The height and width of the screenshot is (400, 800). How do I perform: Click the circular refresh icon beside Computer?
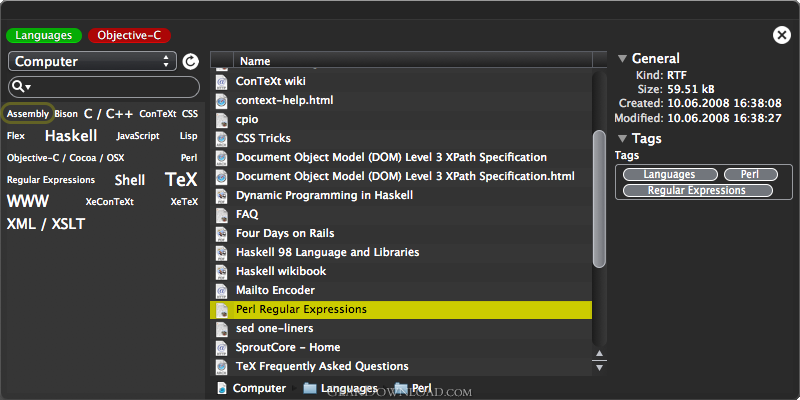click(x=190, y=61)
